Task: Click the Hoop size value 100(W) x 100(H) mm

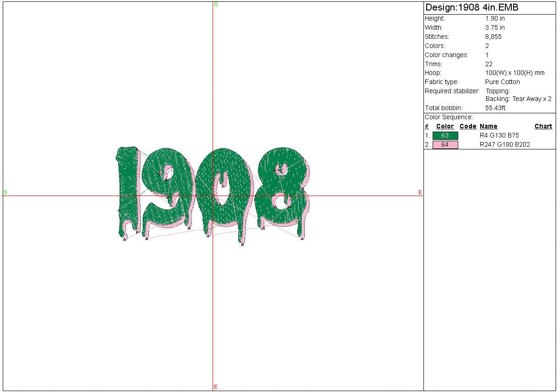Action: [514, 73]
